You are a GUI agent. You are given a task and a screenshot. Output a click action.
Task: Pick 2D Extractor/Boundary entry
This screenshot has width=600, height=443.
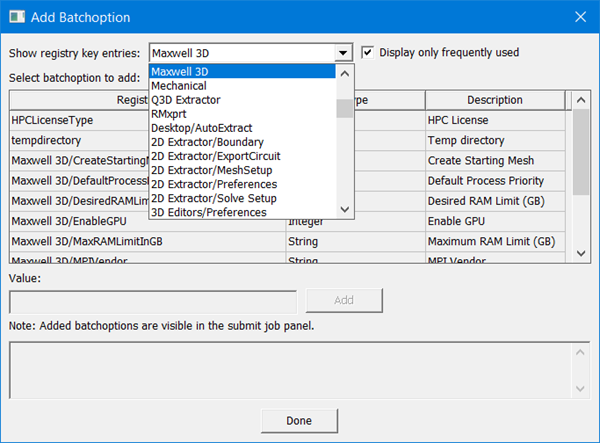tap(243, 142)
